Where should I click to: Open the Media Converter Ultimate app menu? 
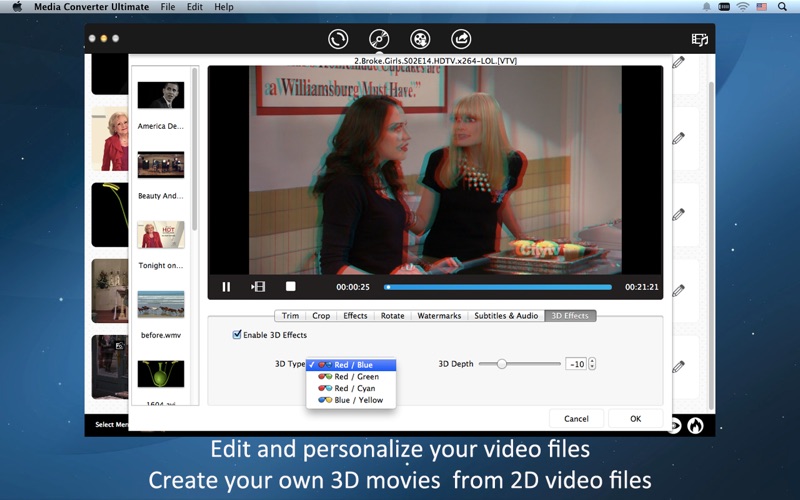pyautogui.click(x=92, y=7)
